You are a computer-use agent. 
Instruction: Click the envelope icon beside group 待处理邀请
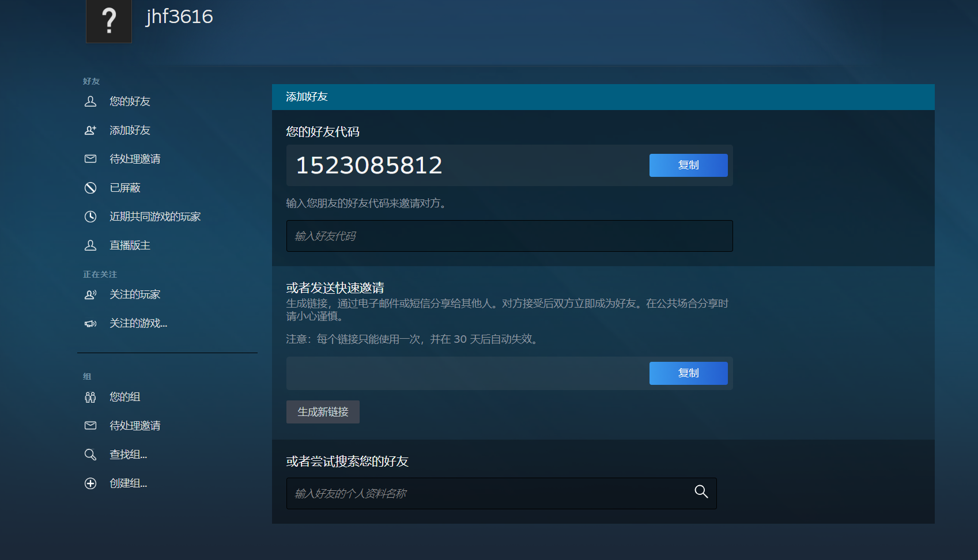click(90, 426)
